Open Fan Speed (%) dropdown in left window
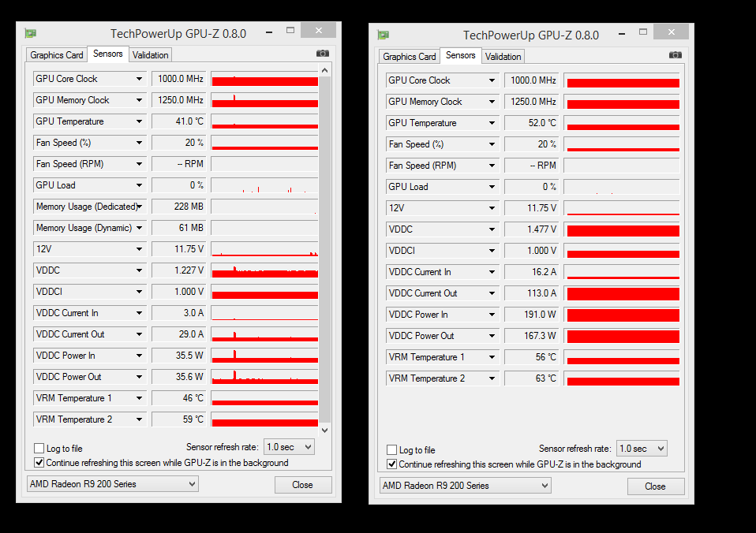The image size is (756, 533). point(140,143)
